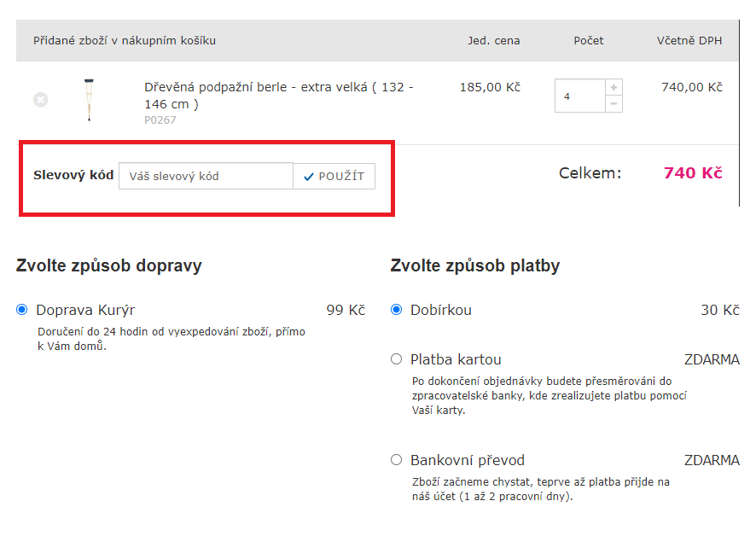Click the product code P0267

160,120
